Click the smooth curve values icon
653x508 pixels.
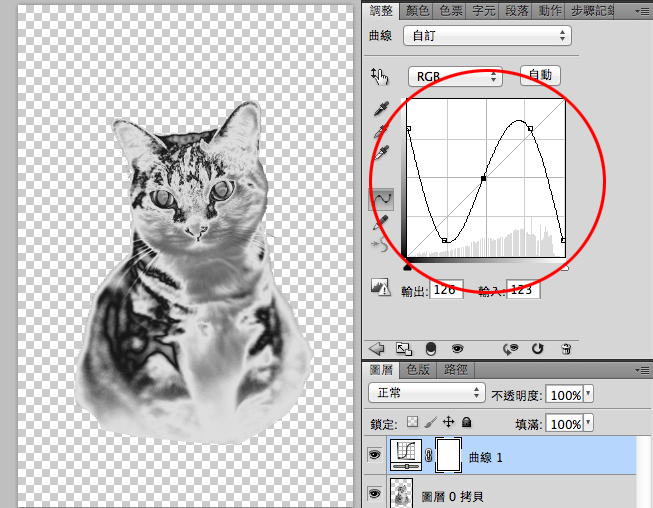coord(379,244)
